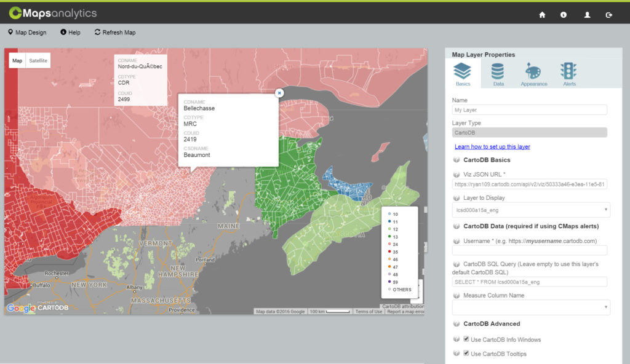Select the Map view tab

(x=17, y=60)
